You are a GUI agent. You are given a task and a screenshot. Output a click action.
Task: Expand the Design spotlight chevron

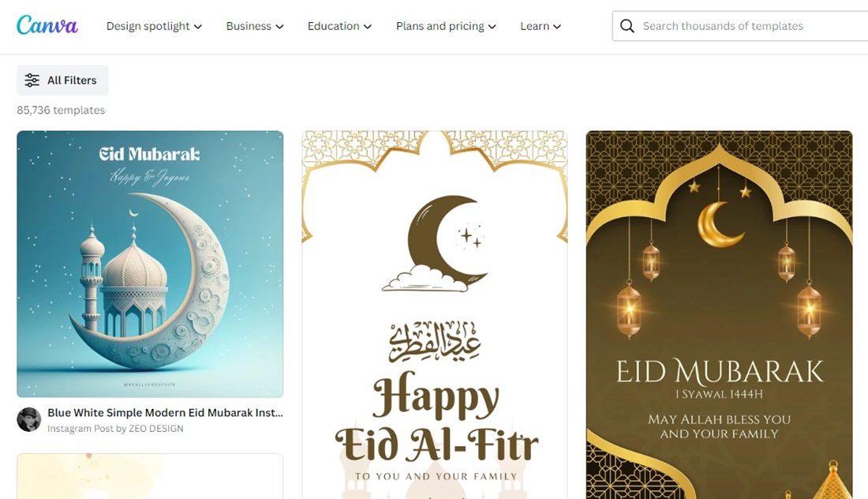pyautogui.click(x=197, y=27)
